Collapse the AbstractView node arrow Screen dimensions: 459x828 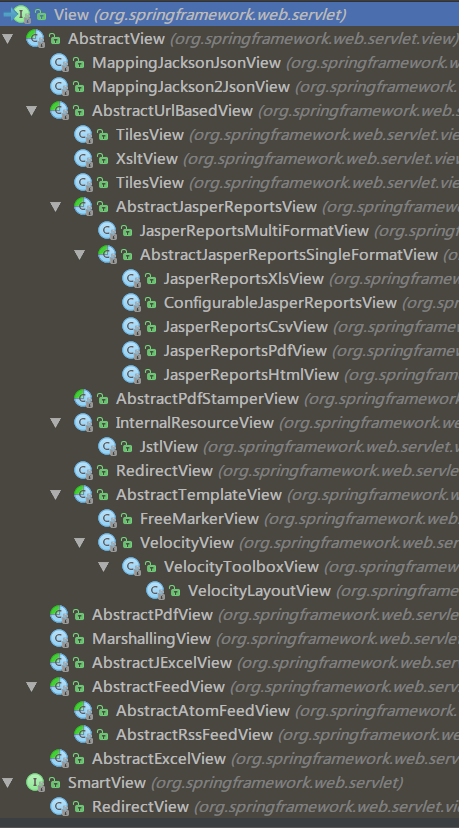[x=7, y=39]
